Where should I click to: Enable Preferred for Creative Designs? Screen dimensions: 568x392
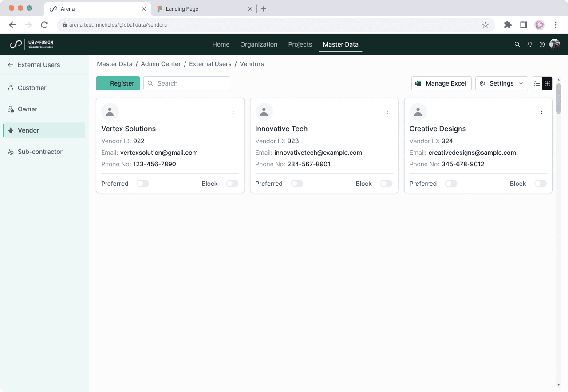pos(451,184)
